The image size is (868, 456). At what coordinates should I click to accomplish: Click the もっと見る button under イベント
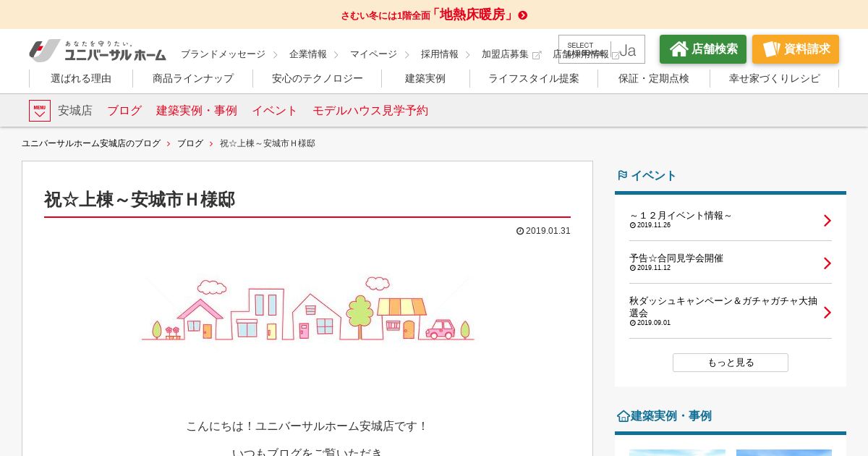click(x=731, y=363)
